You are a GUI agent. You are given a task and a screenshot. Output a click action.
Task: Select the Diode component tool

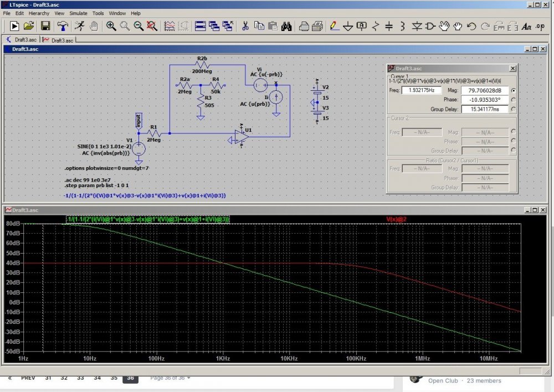(417, 25)
